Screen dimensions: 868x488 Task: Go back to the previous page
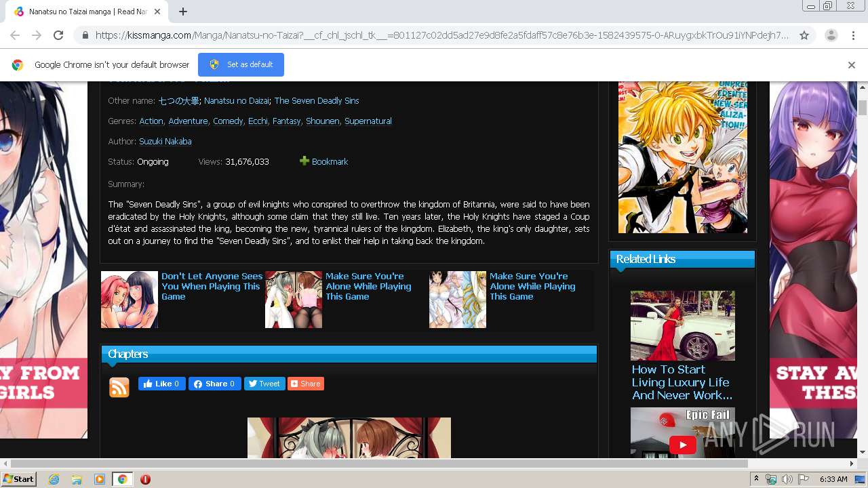point(15,35)
